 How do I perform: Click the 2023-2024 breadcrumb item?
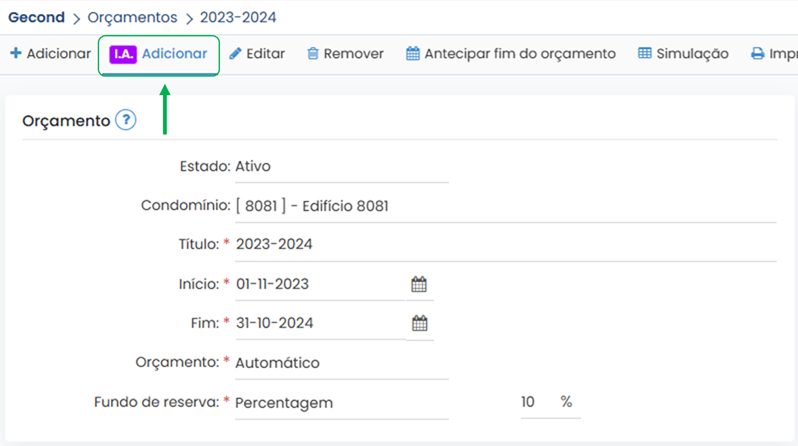[x=238, y=17]
